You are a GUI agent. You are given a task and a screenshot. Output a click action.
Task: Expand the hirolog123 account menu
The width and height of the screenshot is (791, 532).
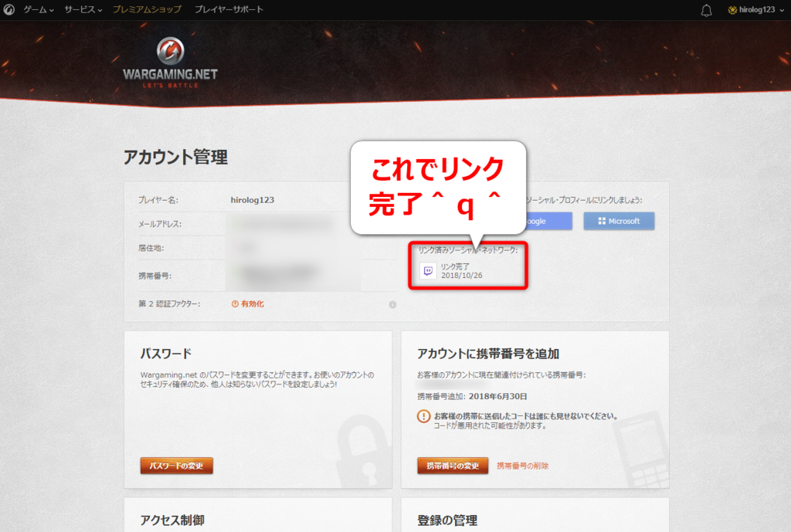click(755, 9)
